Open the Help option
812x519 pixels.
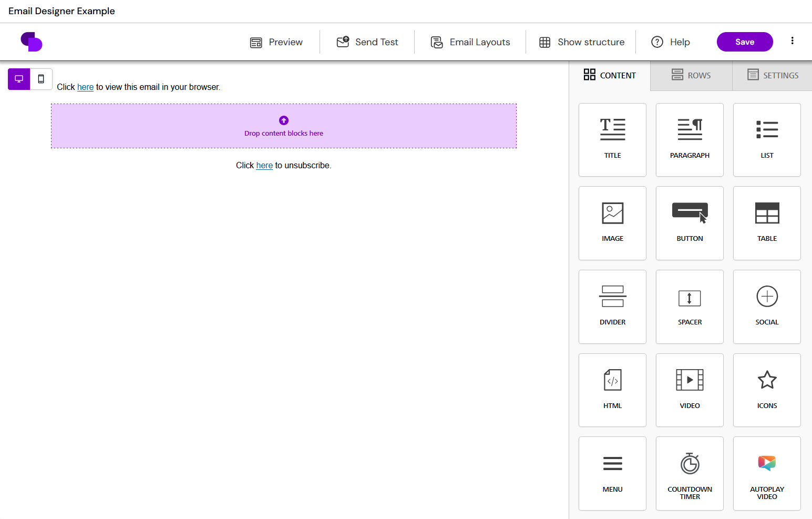click(671, 42)
